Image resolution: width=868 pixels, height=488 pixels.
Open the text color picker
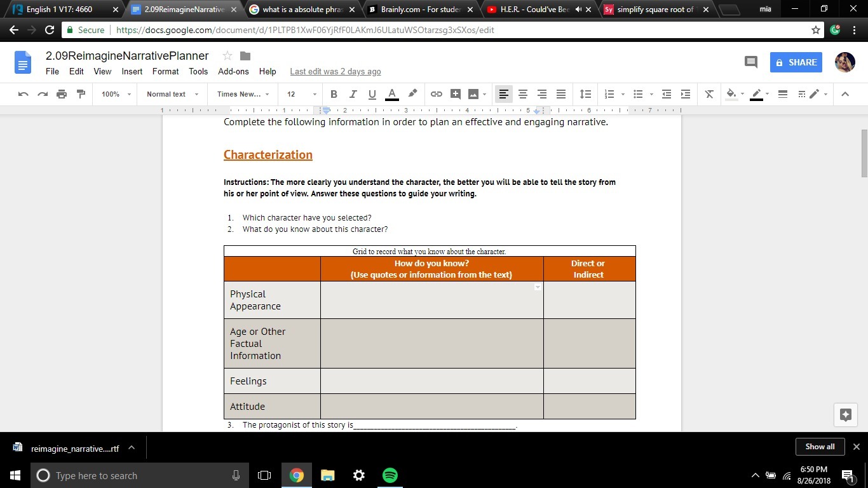(x=392, y=94)
